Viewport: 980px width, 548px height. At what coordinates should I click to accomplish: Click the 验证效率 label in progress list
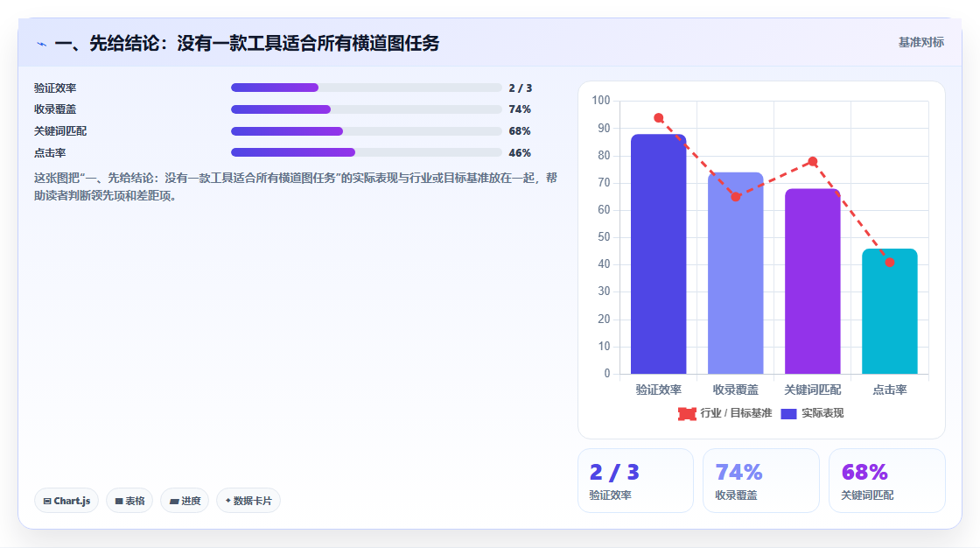55,88
